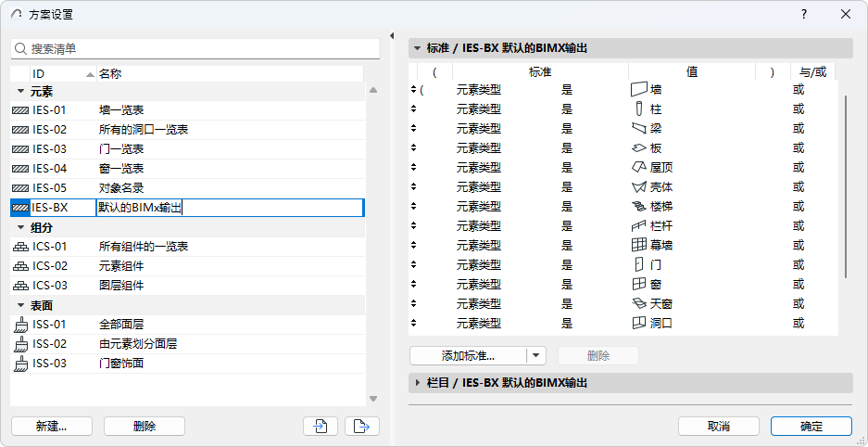The height and width of the screenshot is (447, 868).
Task: Click the scheme list scroll down arrow
Action: [373, 399]
